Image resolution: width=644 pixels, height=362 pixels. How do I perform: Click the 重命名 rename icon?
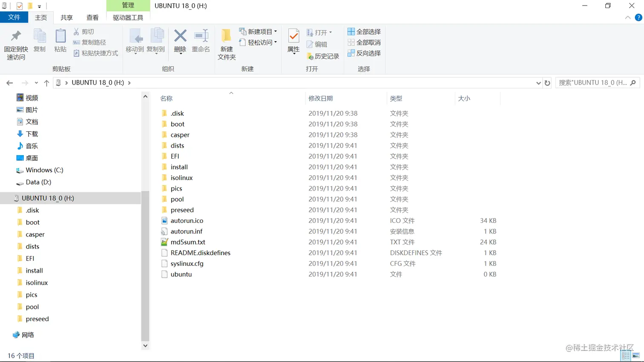click(x=201, y=36)
